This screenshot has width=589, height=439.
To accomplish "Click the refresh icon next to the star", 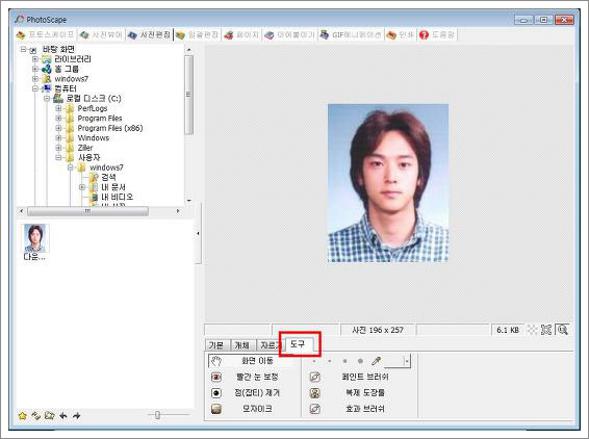I will [x=36, y=416].
